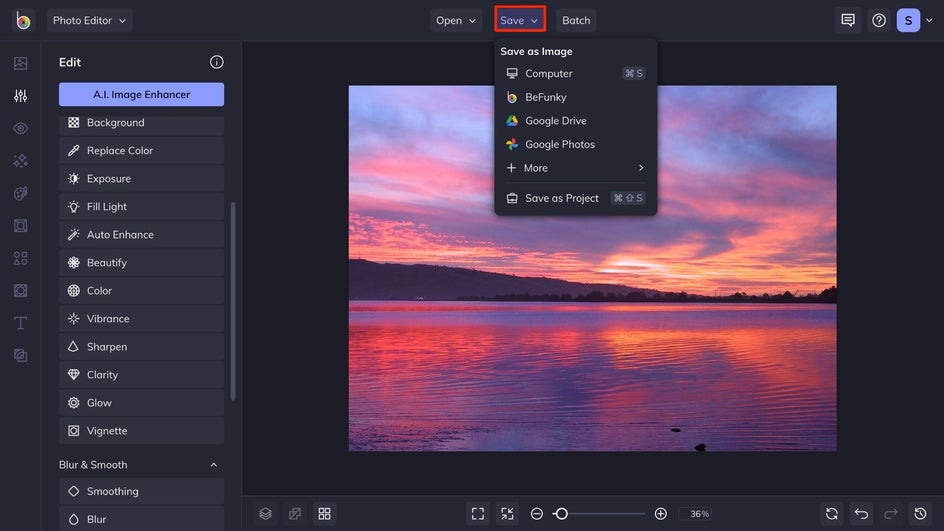Click the undo arrow icon
Viewport: 944px width, 531px height.
(x=862, y=514)
